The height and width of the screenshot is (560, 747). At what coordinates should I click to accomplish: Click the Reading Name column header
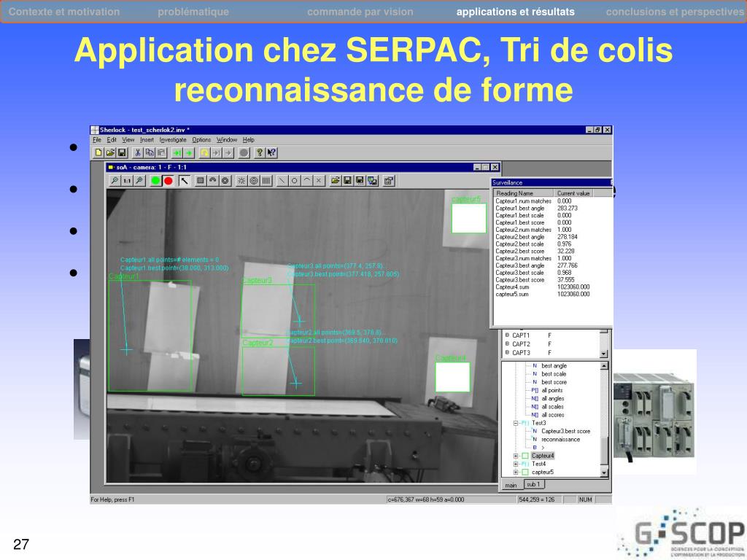tap(524, 193)
